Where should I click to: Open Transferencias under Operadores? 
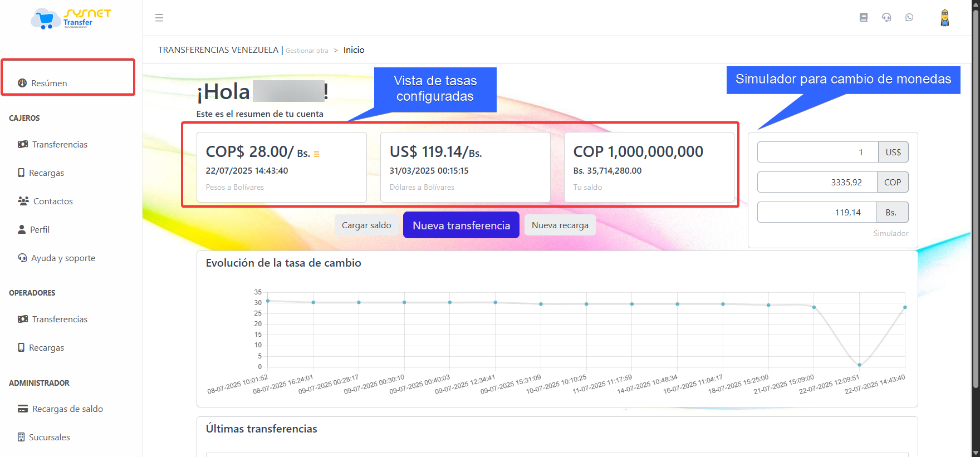(x=60, y=319)
